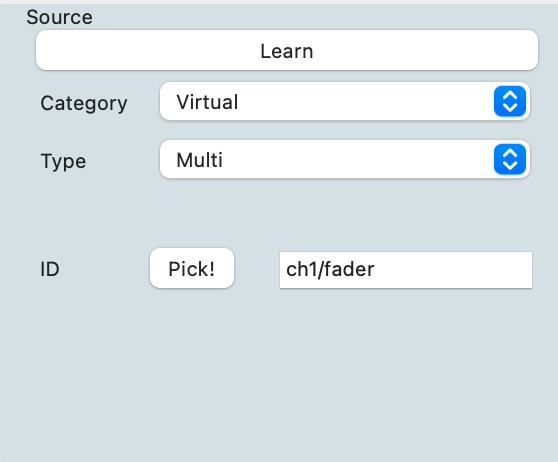Click the ID label text
The height and width of the screenshot is (462, 558).
(49, 269)
